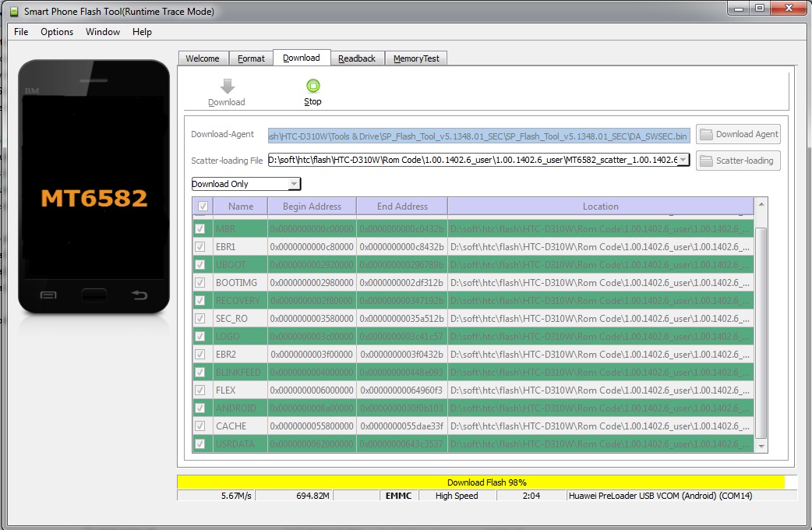
Task: Expand the Scatter-loading File path dropdown
Action: coord(683,160)
